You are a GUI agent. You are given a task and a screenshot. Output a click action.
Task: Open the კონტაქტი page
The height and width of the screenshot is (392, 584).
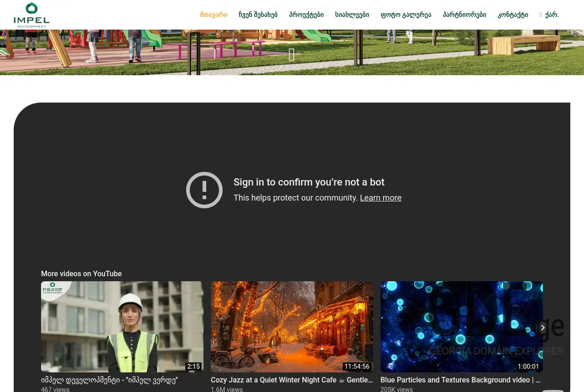point(513,15)
